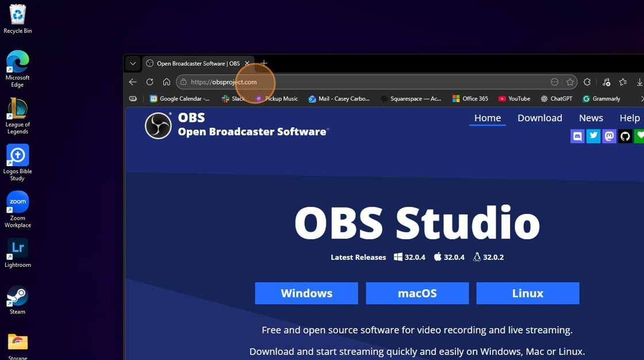Open the OBS Discord link icon
Screen dimensions: 644x360
577,136
